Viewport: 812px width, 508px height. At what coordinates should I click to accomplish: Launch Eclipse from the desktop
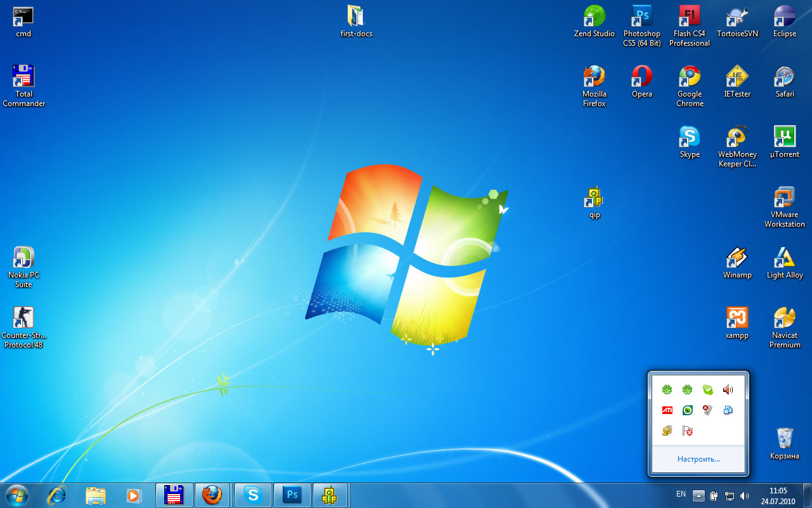click(785, 22)
